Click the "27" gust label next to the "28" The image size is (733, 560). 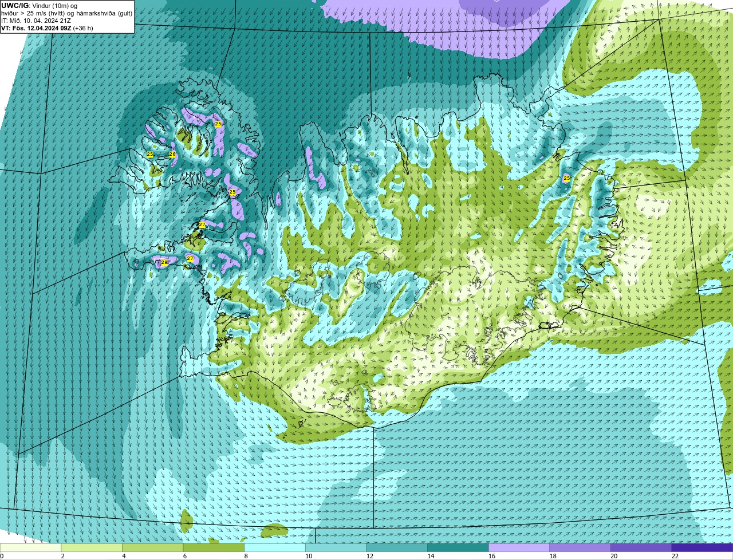point(190,259)
